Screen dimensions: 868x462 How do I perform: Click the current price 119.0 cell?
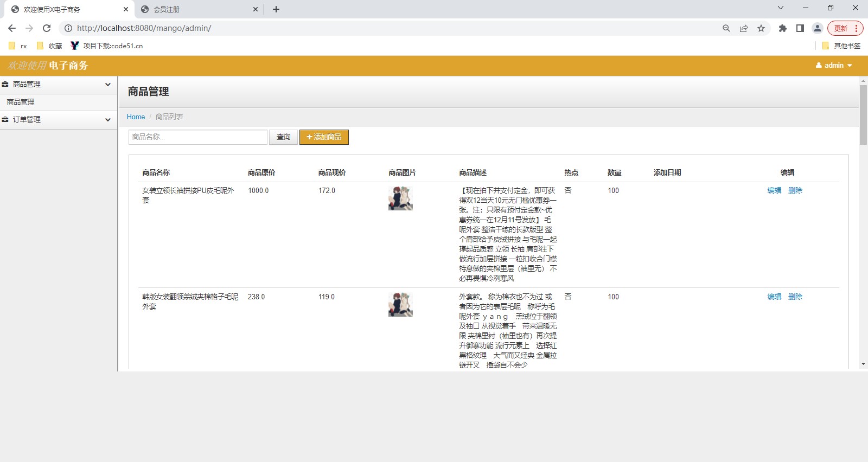[x=326, y=297]
